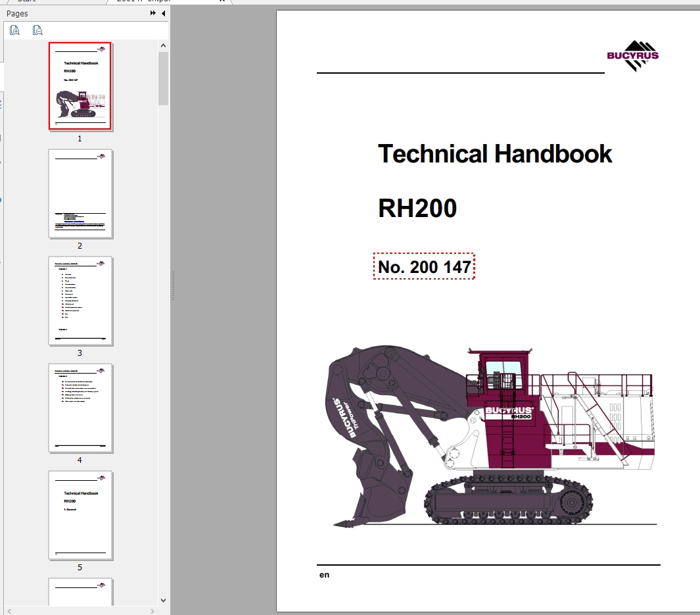This screenshot has width=700, height=615.
Task: Select the page 5 General section thumbnail
Action: pos(80,516)
